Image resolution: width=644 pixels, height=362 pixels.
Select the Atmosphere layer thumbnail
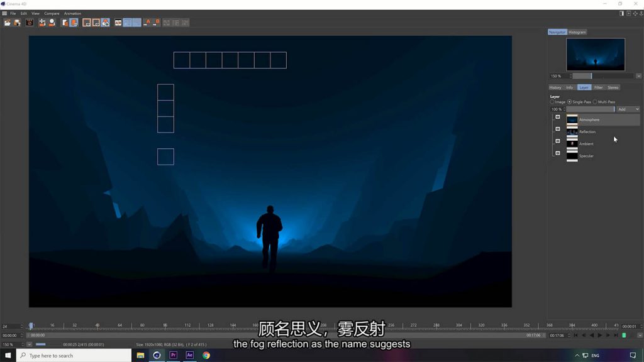[572, 120]
